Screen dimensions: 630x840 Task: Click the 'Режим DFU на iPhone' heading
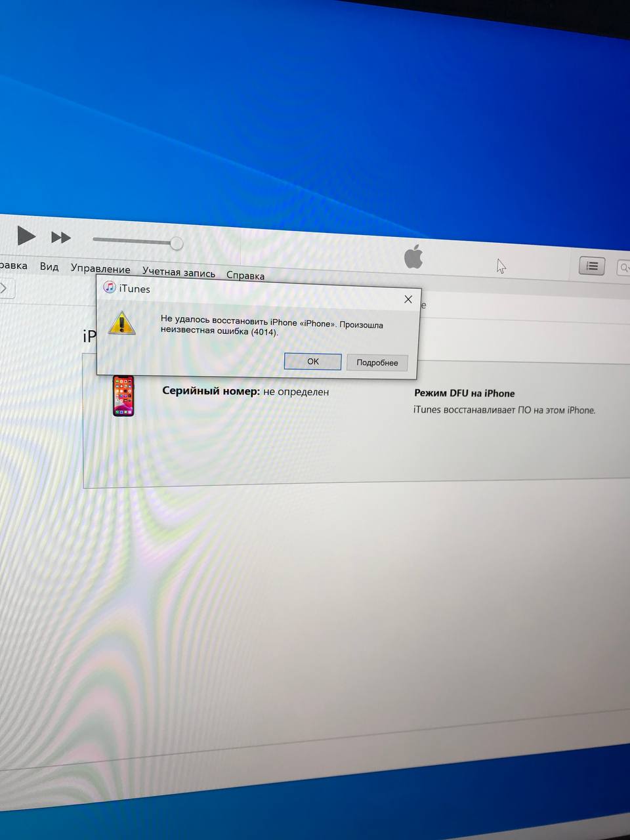coord(465,393)
